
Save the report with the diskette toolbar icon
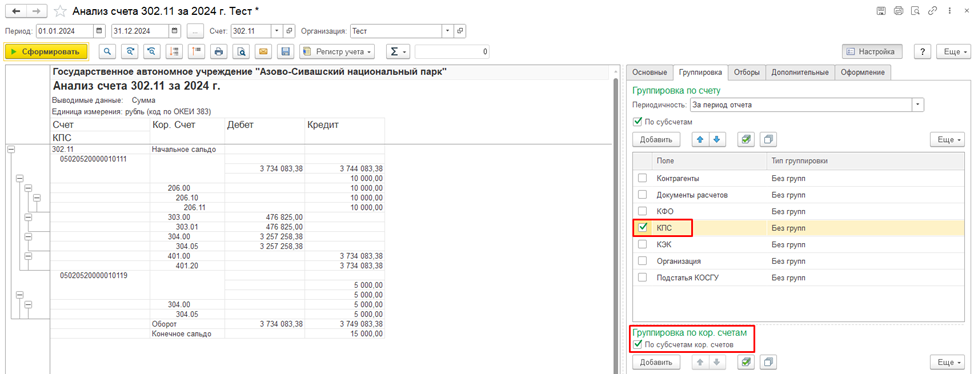[285, 51]
